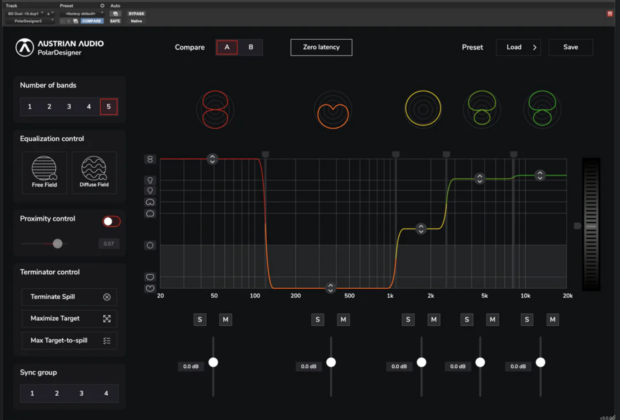Select reverse wide cardioid icon, second from bottom
The width and height of the screenshot is (620, 420).
pyautogui.click(x=150, y=277)
